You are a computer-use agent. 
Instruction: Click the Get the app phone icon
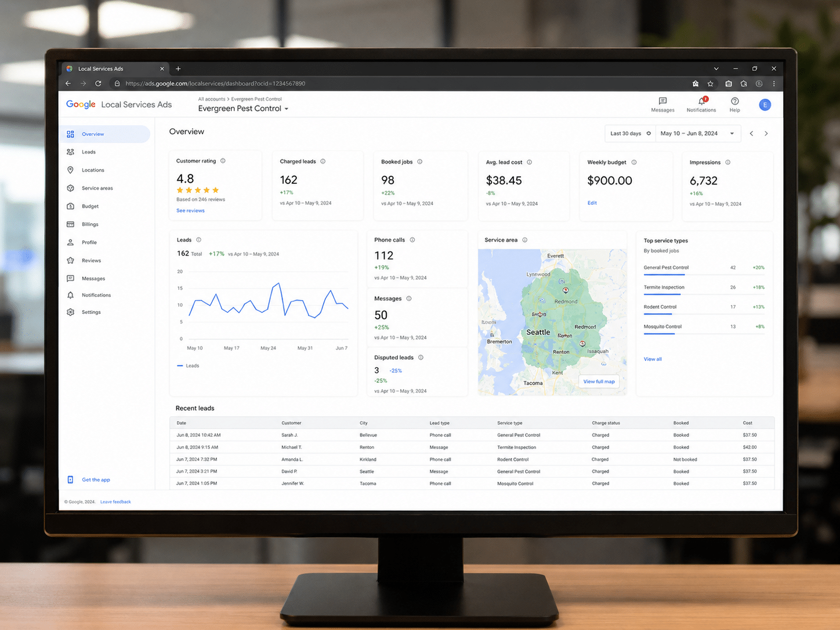pyautogui.click(x=70, y=480)
